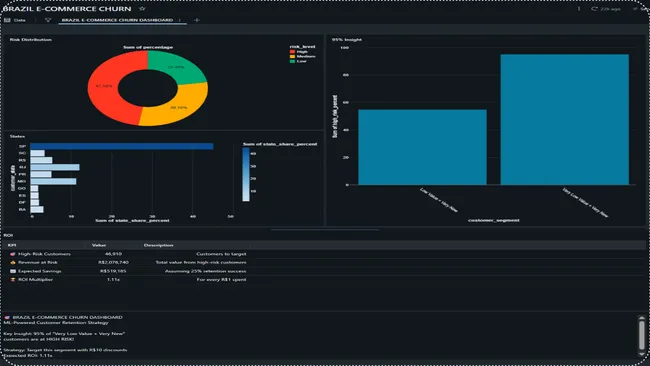This screenshot has height=366, width=650.
Task: Click the state share color scale gradient
Action: [x=246, y=175]
